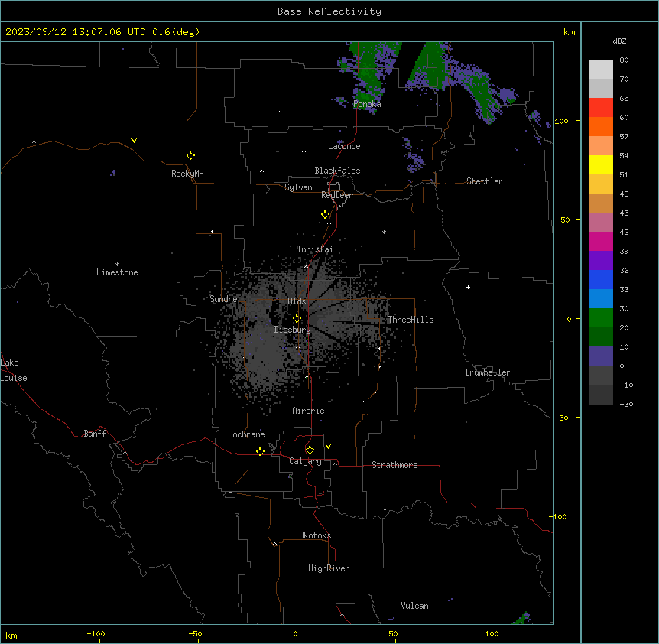This screenshot has width=659, height=644.
Task: Click the Ponoka city label
Action: click(x=367, y=104)
